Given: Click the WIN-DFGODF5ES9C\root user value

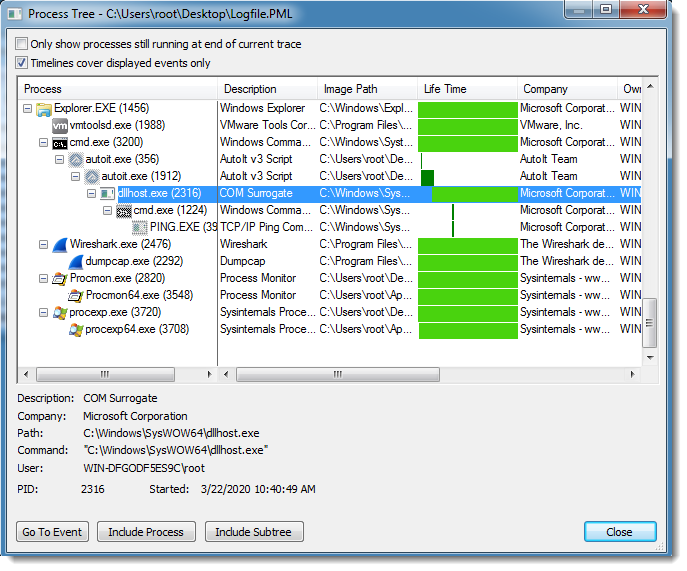Looking at the screenshot, I should pos(144,469).
